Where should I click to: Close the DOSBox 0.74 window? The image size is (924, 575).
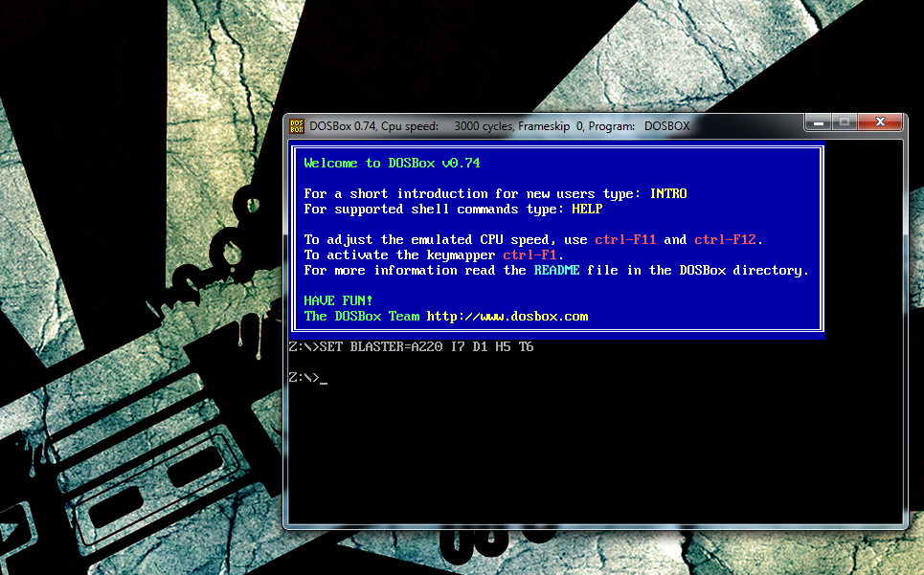[x=880, y=122]
